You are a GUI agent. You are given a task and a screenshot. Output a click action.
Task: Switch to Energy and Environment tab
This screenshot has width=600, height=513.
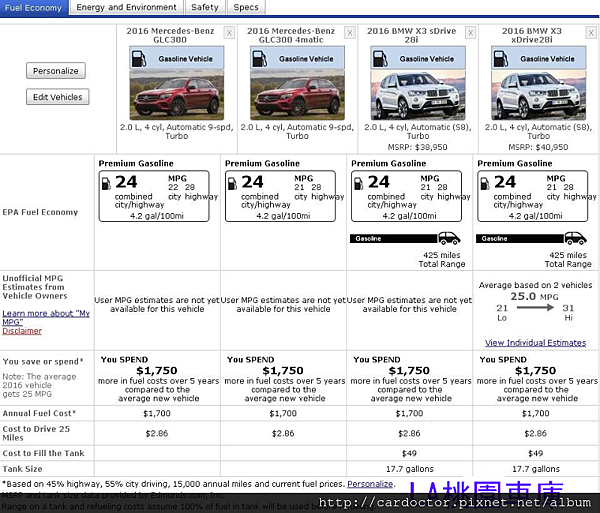pyautogui.click(x=126, y=7)
